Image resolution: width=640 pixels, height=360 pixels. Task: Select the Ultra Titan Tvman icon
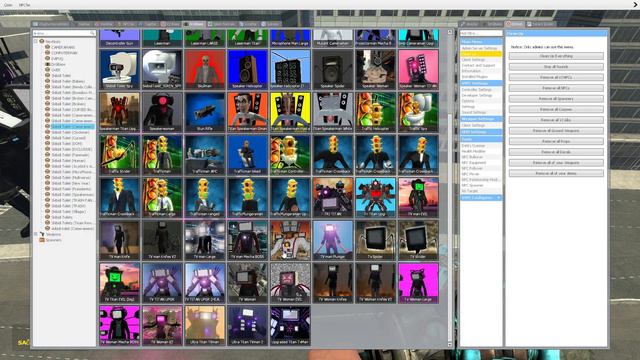point(205,325)
